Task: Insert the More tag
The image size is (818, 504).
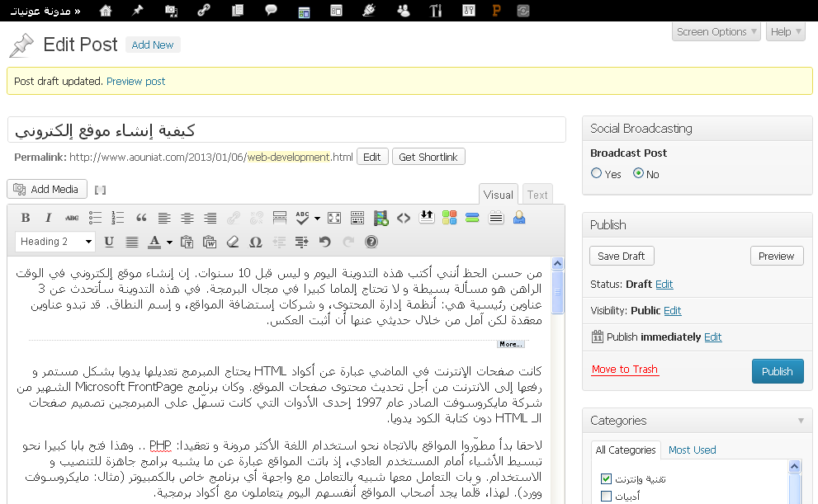Action: coord(280,218)
